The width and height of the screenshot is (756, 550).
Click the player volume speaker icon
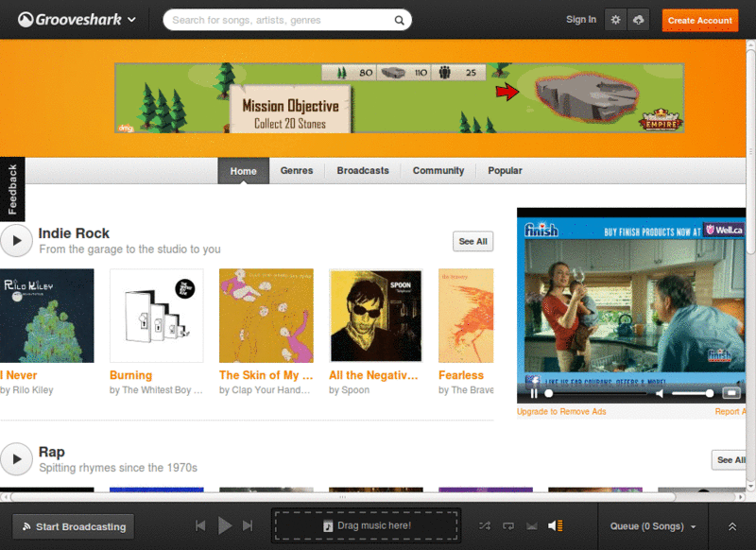pos(556,525)
